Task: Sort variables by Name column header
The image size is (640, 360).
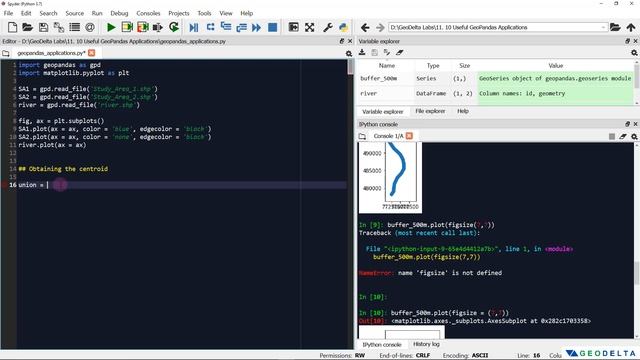Action: click(x=387, y=66)
